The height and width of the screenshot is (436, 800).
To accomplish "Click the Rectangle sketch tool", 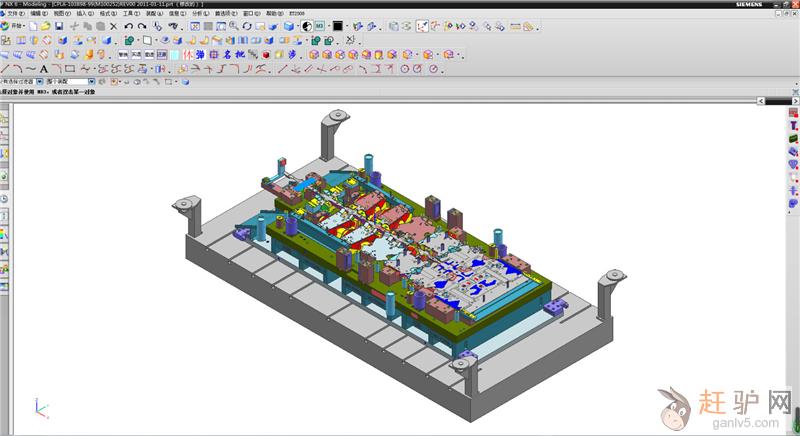I will (x=70, y=69).
